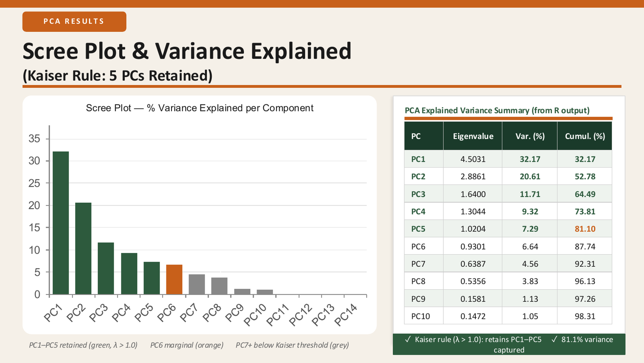The image size is (644, 363).
Task: Click the PCA RESULTS orange badge
Action: pos(74,21)
